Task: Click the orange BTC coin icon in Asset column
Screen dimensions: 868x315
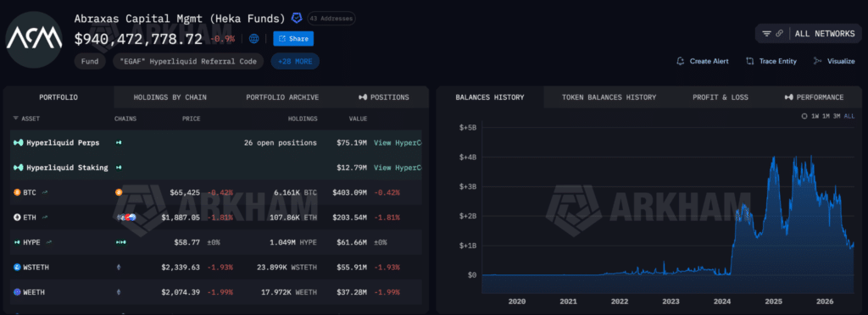Action: click(17, 192)
